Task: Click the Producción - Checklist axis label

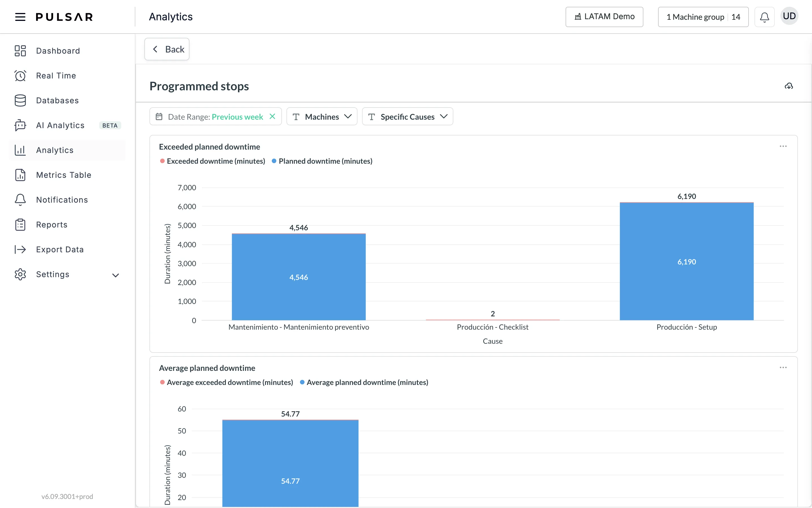Action: [x=492, y=327]
